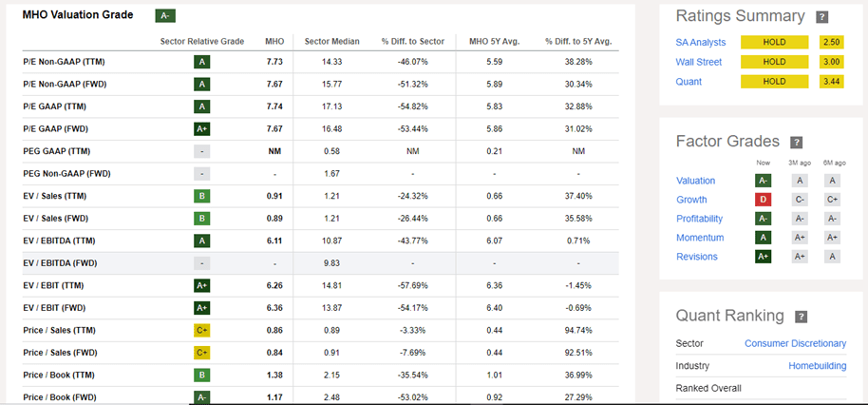
Task: Click the Revisions A+ grade badge under Now
Action: point(764,257)
